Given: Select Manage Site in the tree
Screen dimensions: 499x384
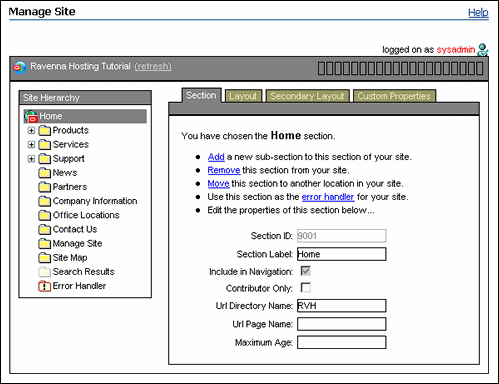Looking at the screenshot, I should point(77,244).
